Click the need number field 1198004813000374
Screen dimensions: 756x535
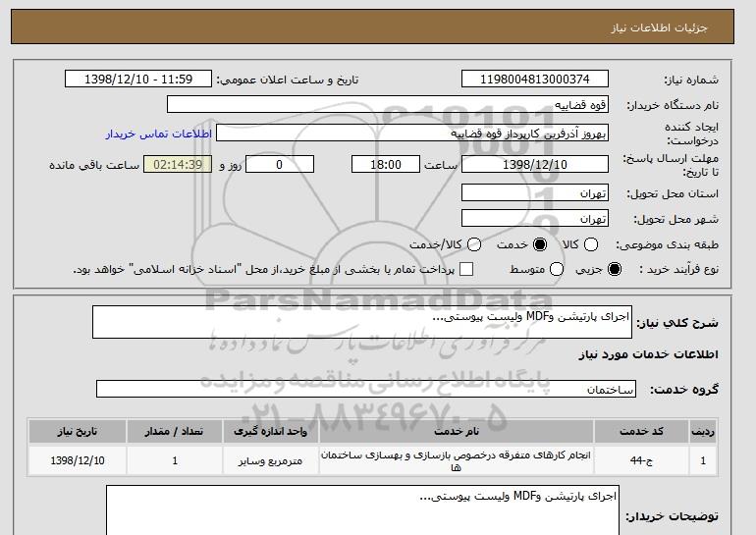(x=535, y=80)
